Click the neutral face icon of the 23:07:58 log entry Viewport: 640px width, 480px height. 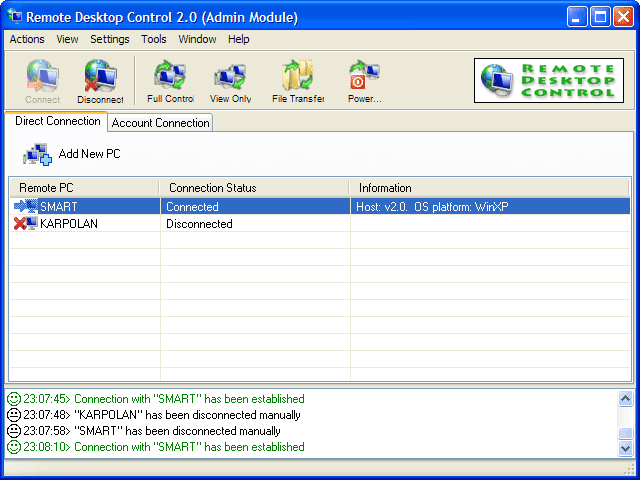click(x=13, y=431)
